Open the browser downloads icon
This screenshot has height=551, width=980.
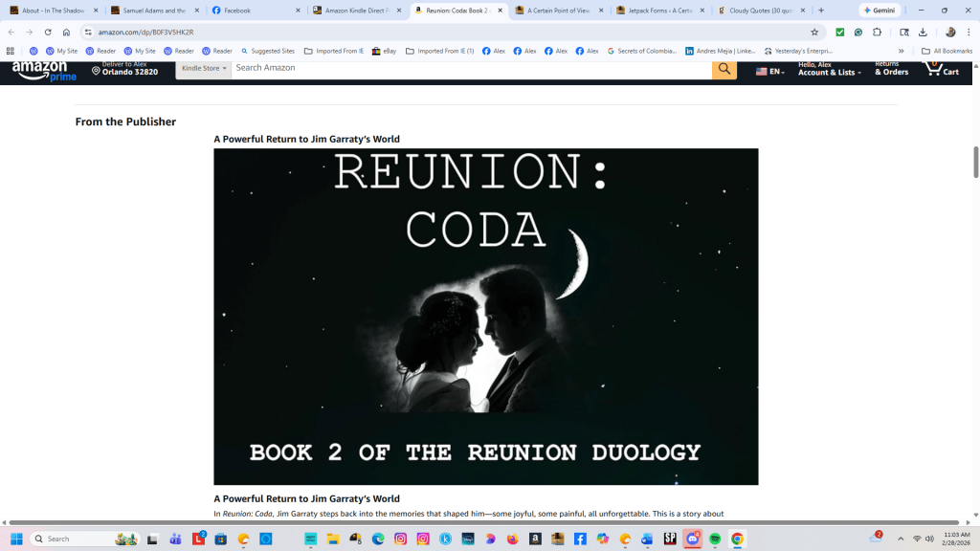(x=923, y=32)
